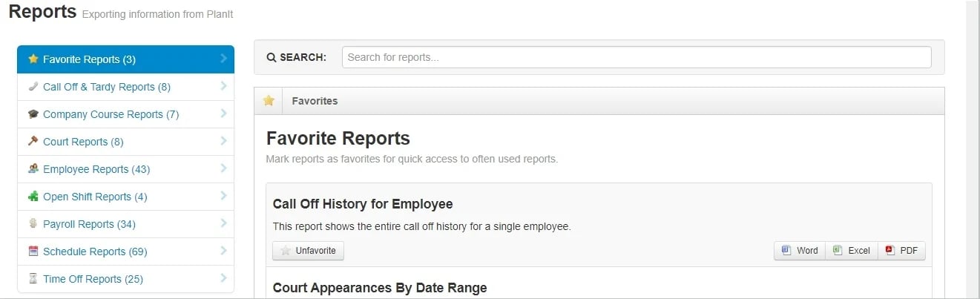Viewport: 980px width, 299px height.
Task: Expand chevron on Time Off Reports row
Action: coord(223,278)
